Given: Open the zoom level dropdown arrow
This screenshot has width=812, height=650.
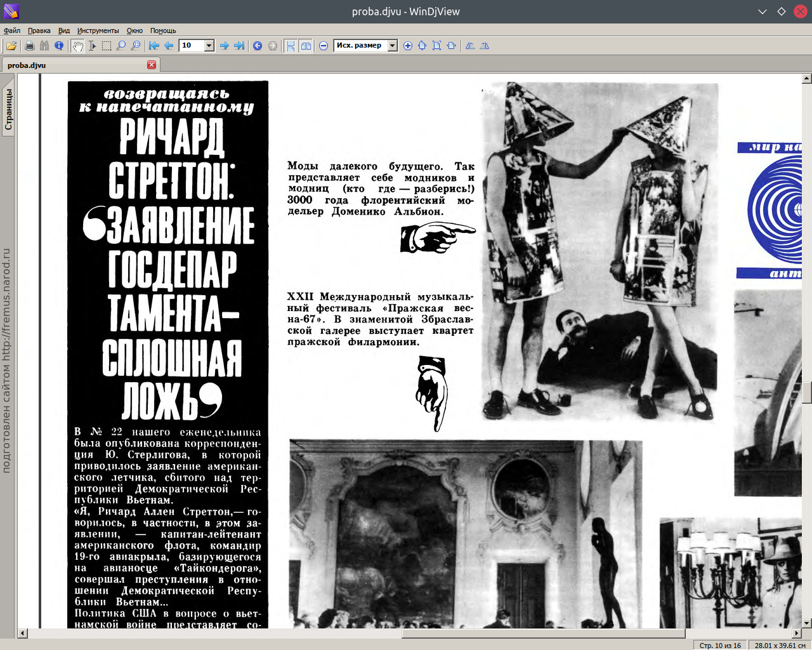Looking at the screenshot, I should (x=392, y=46).
